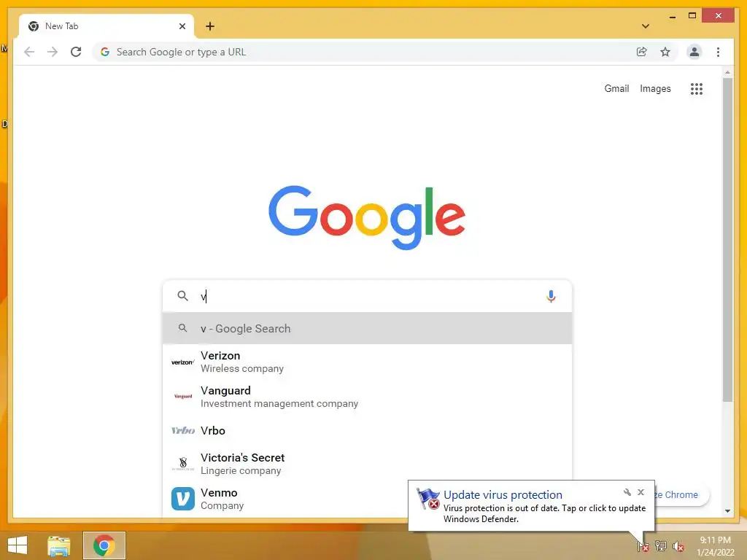Click into the Google search box
This screenshot has width=747, height=560.
(x=368, y=296)
